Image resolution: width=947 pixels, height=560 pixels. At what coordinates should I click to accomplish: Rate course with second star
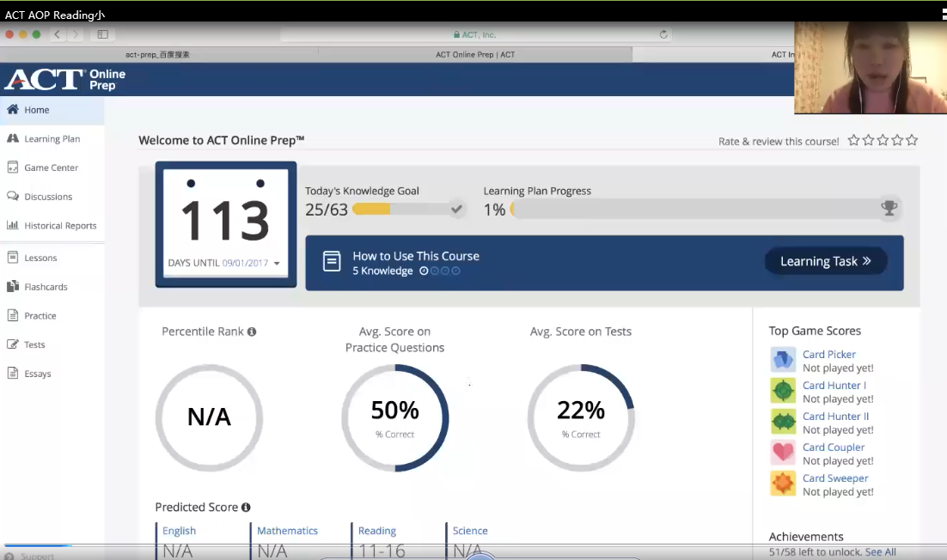[x=868, y=141]
